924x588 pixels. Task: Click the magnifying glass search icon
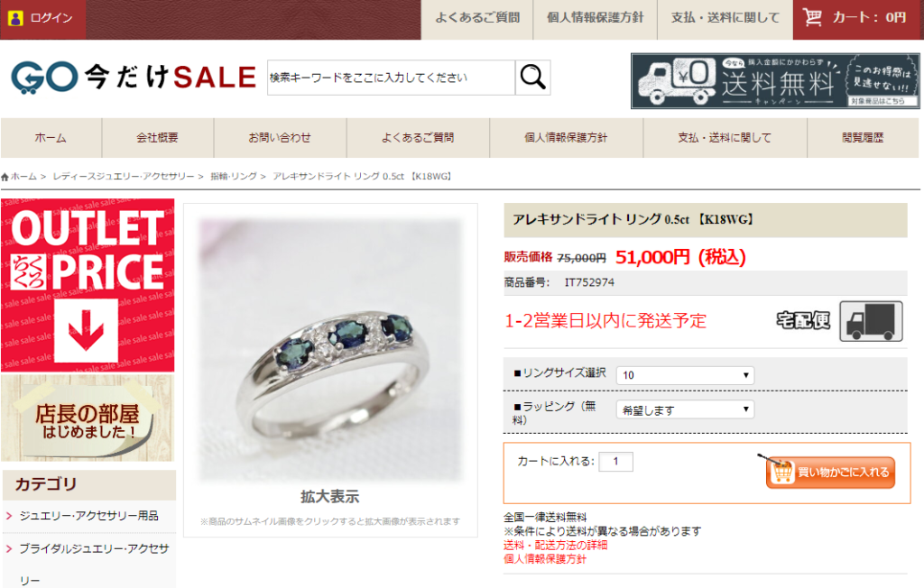click(x=532, y=78)
